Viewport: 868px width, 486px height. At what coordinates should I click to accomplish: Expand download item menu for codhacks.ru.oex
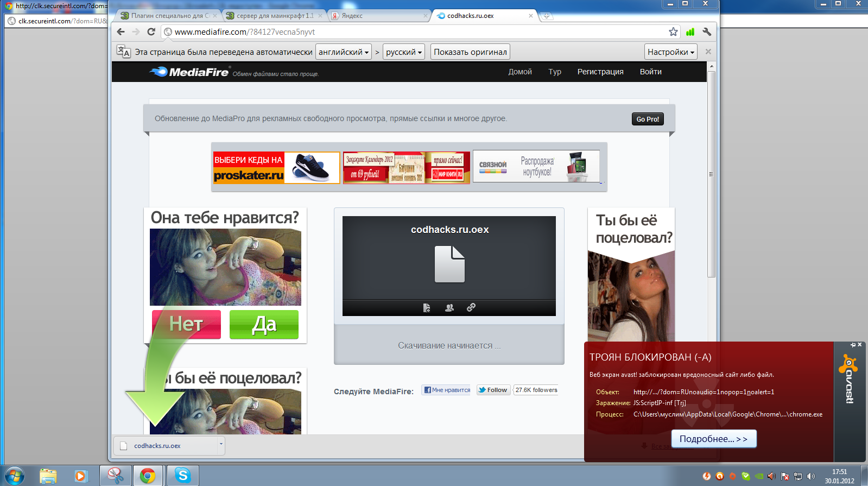coord(221,444)
